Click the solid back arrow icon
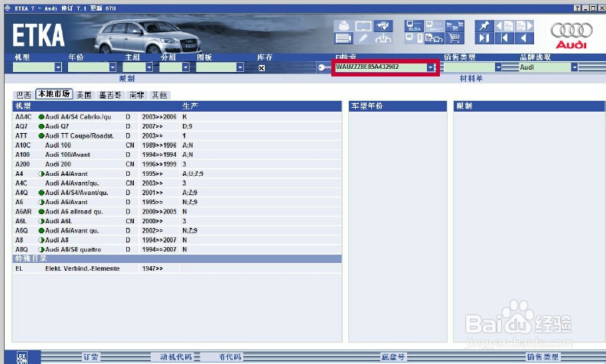 [524, 38]
